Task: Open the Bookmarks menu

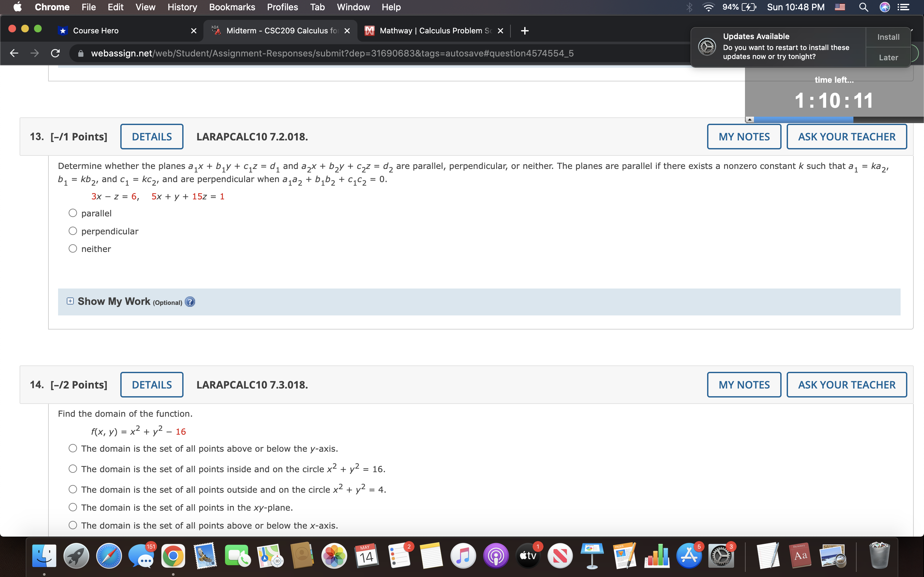Action: [232, 7]
